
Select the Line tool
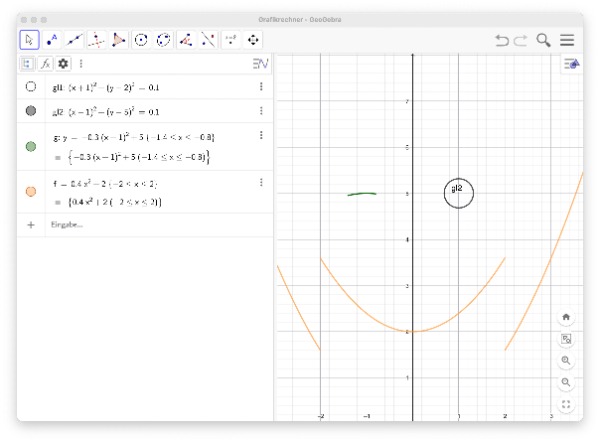(74, 40)
